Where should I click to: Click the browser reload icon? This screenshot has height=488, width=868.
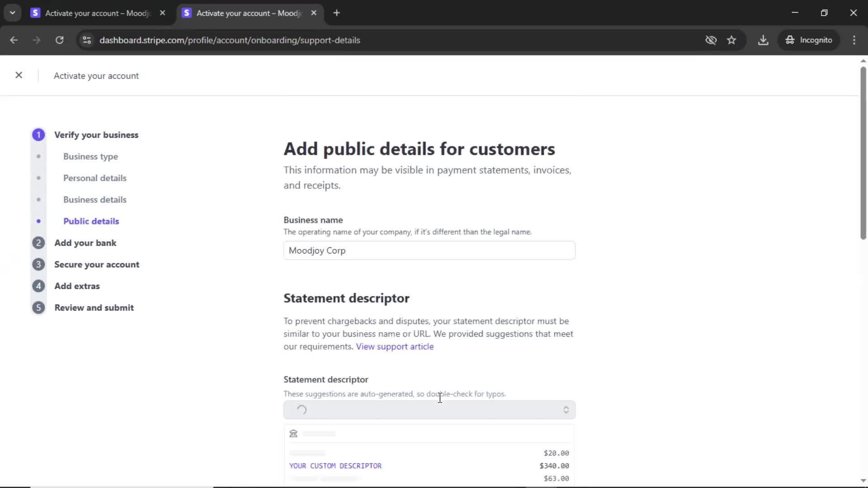tap(59, 40)
